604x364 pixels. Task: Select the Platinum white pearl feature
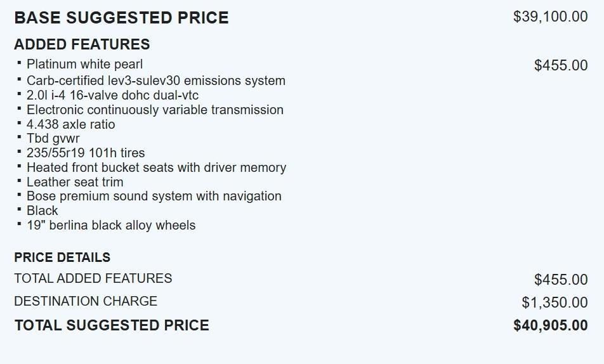(x=84, y=64)
